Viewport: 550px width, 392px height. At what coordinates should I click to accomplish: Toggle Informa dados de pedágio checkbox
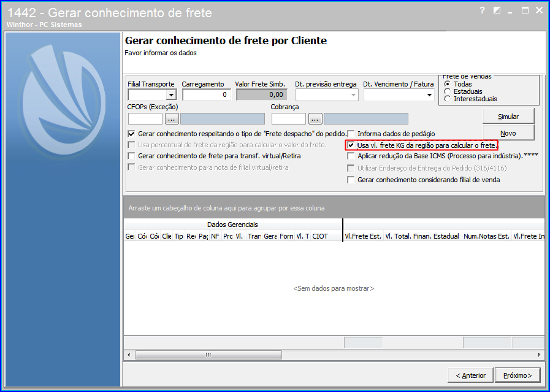tap(351, 134)
